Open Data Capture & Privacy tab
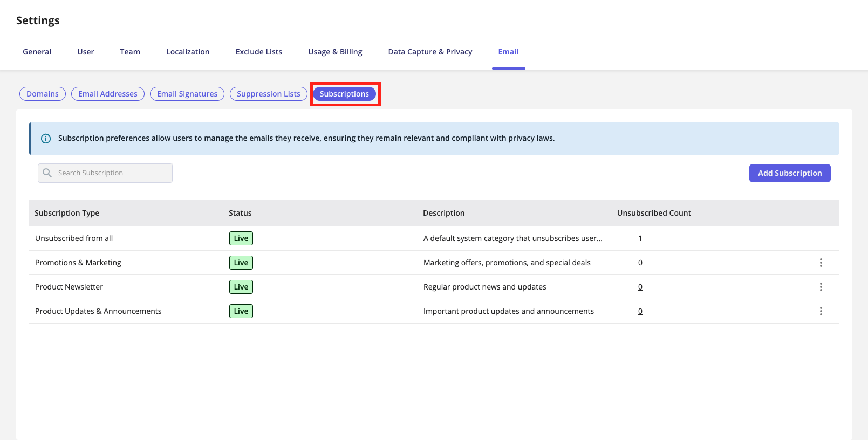868x440 pixels. point(430,52)
